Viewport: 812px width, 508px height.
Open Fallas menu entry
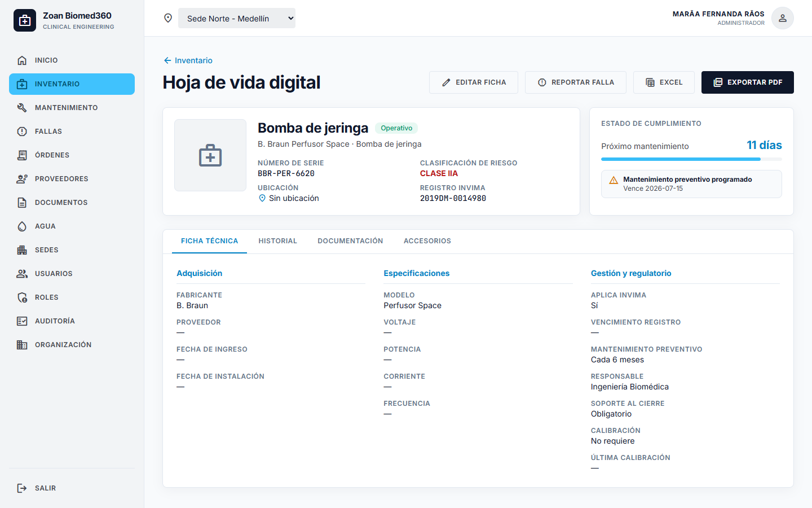(72, 132)
